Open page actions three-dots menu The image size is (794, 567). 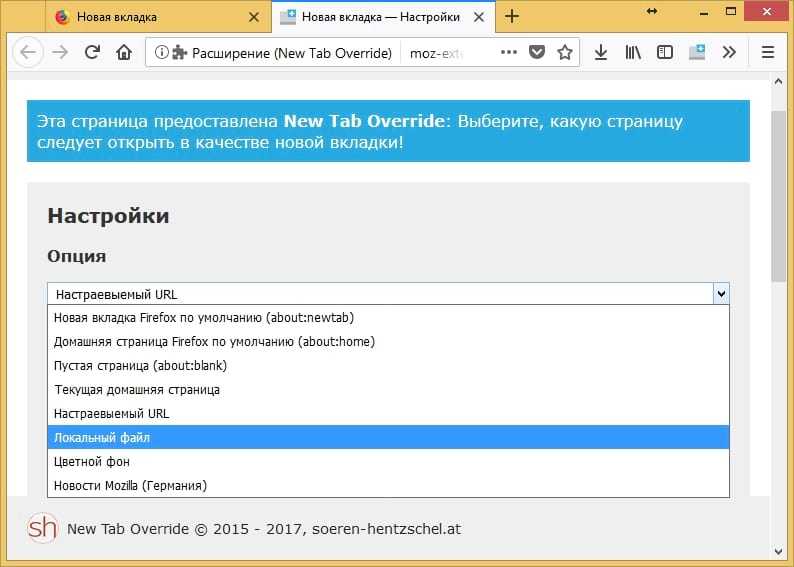[x=509, y=52]
